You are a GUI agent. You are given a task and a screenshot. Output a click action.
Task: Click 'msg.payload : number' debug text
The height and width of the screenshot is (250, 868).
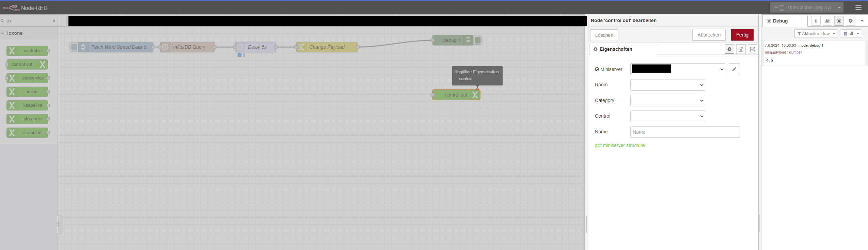click(783, 52)
